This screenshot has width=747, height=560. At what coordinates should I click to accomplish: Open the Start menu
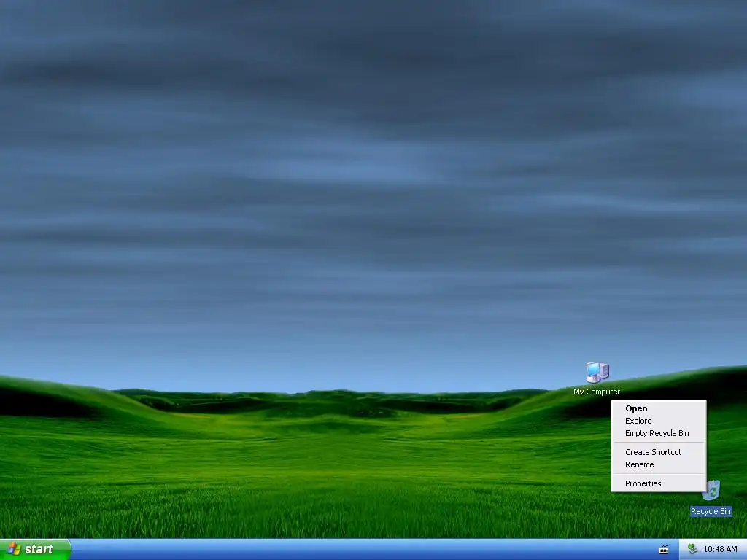coord(35,549)
